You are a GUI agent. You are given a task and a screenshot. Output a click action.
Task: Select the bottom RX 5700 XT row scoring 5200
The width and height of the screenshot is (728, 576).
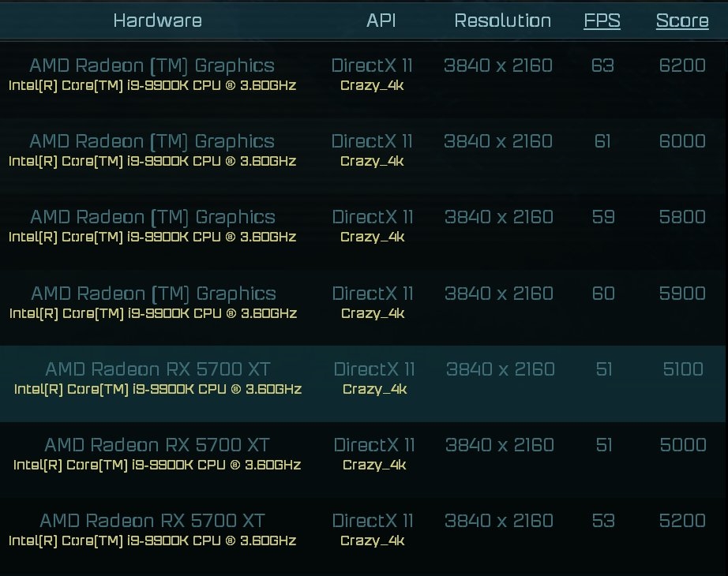coord(363,529)
